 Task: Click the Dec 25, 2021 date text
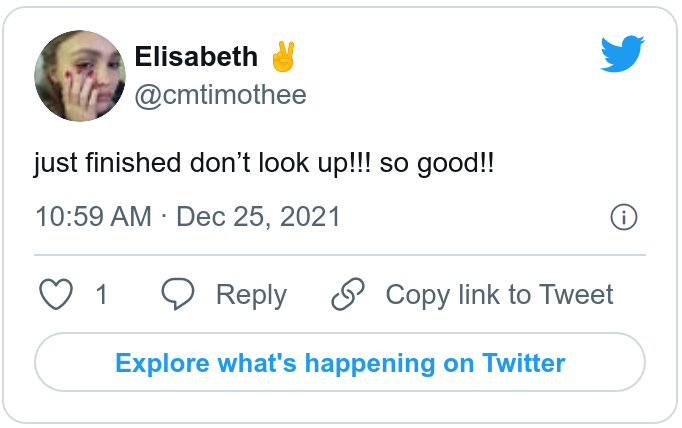(258, 217)
